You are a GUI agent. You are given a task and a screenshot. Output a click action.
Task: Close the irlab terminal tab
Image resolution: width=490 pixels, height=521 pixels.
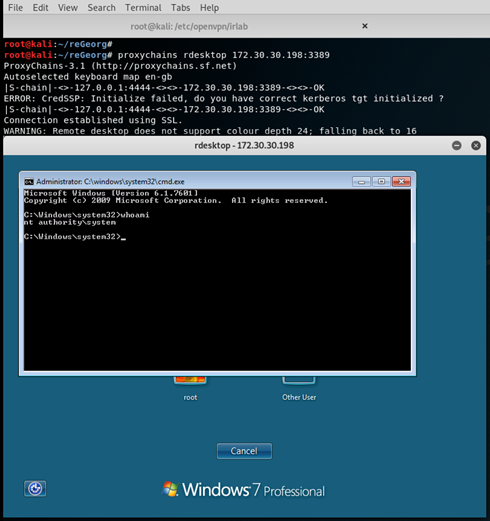365,26
